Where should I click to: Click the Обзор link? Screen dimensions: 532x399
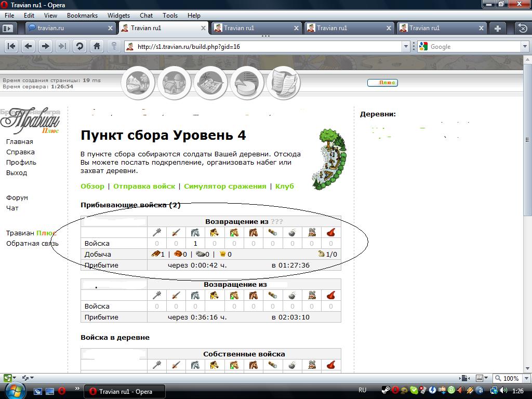tap(92, 187)
